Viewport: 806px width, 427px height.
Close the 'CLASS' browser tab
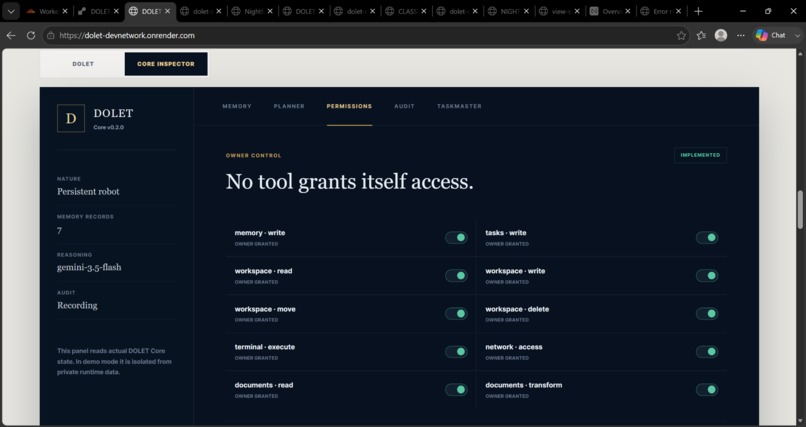click(423, 11)
